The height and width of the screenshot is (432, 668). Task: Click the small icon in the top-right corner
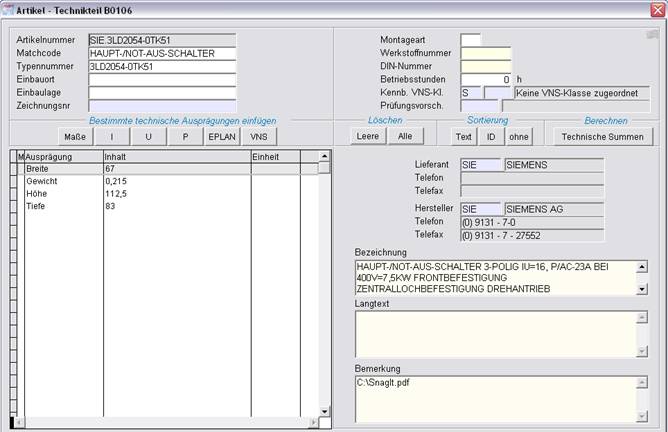[651, 34]
